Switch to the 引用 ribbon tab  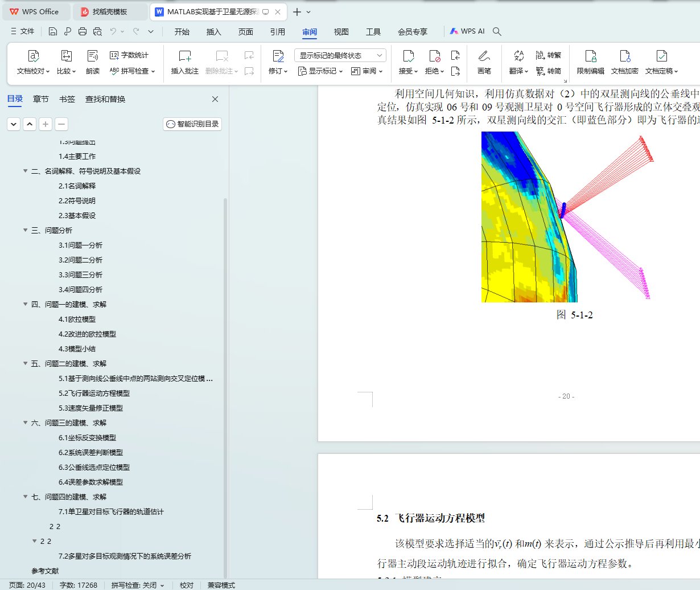coord(278,32)
